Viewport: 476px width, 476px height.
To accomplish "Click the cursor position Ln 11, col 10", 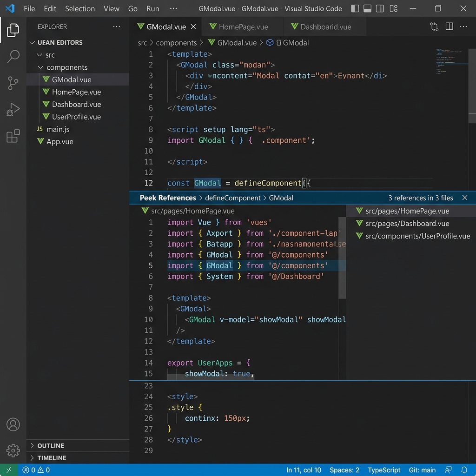I will pyautogui.click(x=304, y=470).
